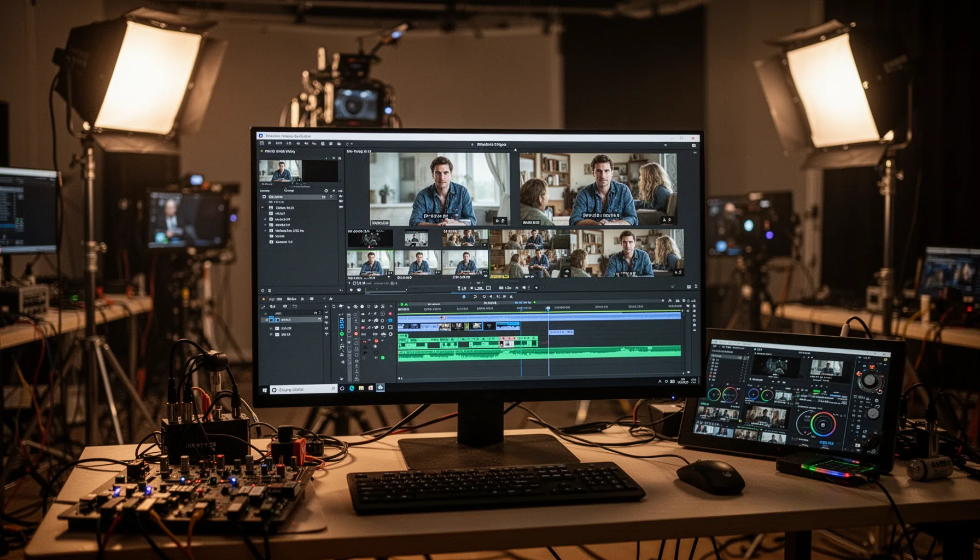
Task: Select highlighted track row in timeline track list
Action: click(293, 319)
